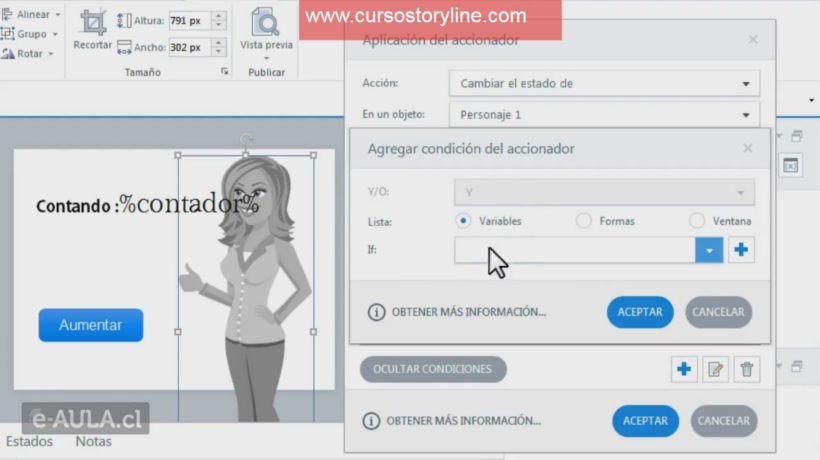The width and height of the screenshot is (820, 460).
Task: Expand the If variable dropdown arrow
Action: point(709,250)
